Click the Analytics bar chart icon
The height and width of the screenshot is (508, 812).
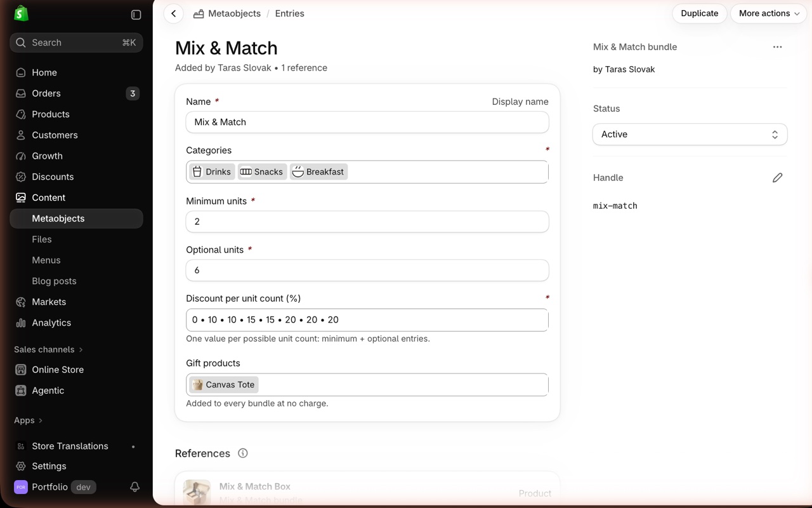tap(21, 323)
